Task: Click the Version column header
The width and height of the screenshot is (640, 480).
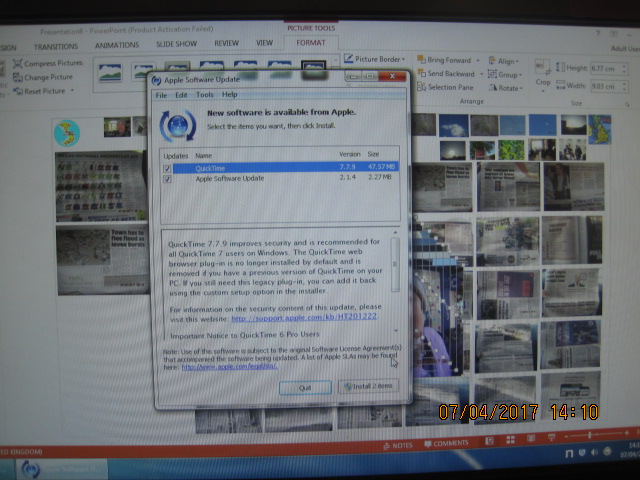Action: point(349,154)
